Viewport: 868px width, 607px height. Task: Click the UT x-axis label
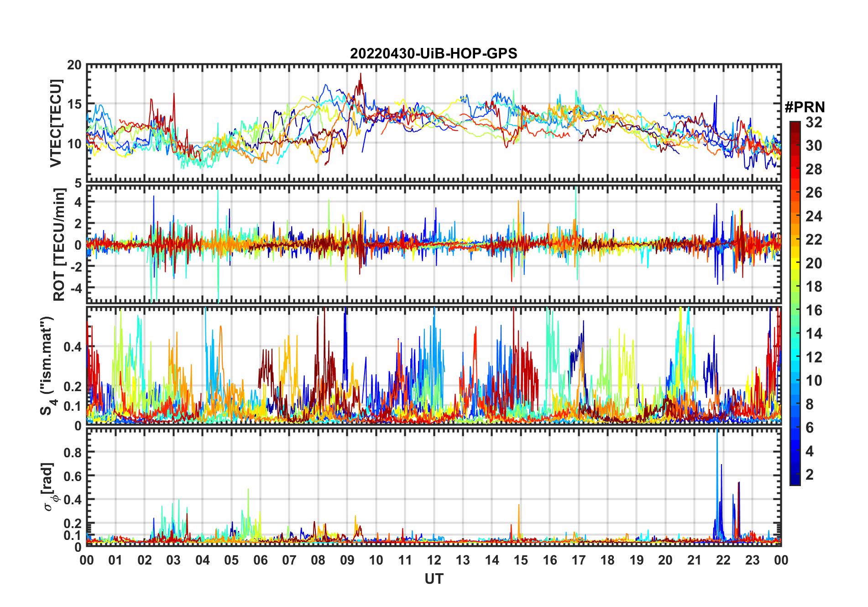(434, 579)
